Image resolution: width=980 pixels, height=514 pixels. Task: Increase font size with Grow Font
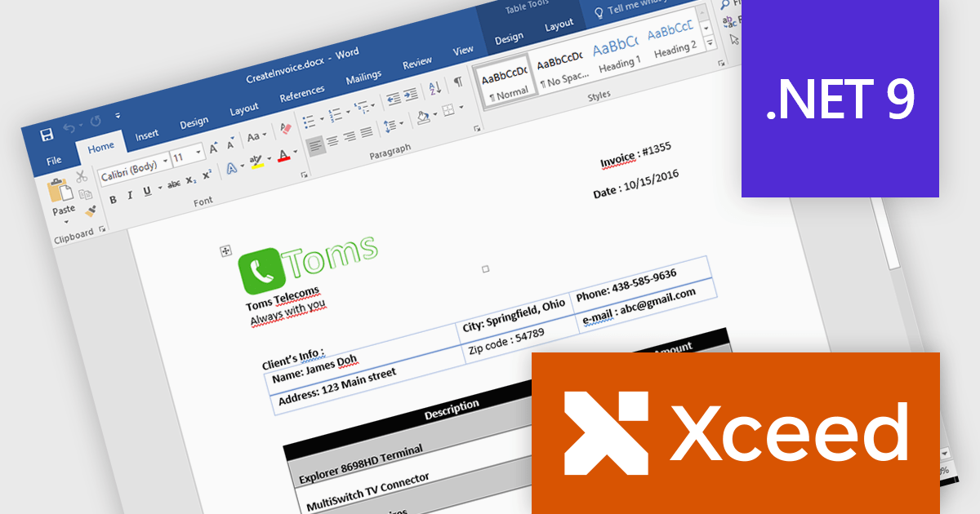213,148
